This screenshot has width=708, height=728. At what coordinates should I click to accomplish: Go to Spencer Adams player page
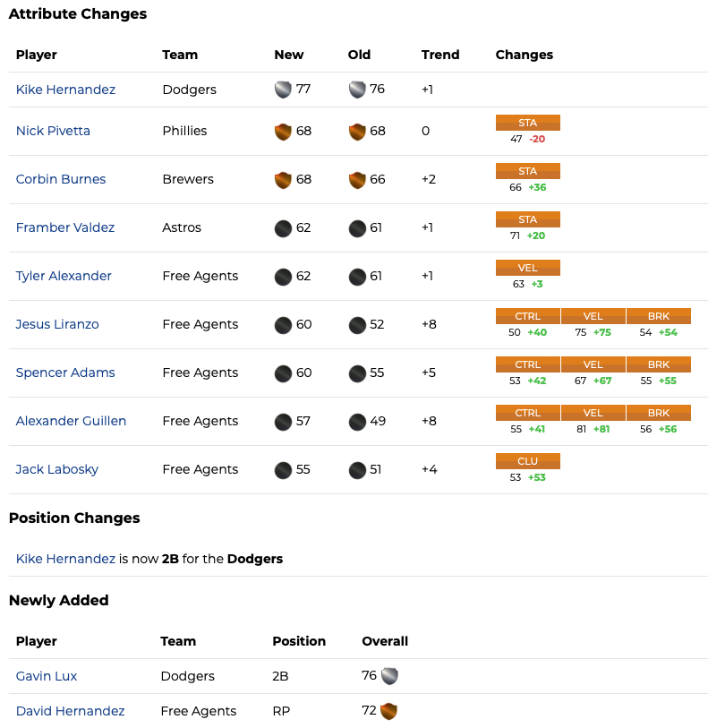[x=65, y=373]
